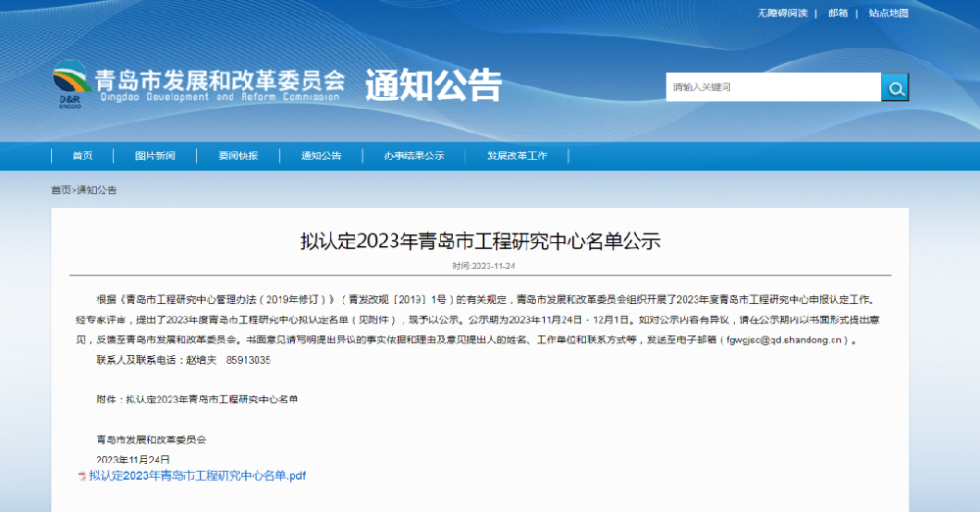Click 首页 in the breadcrumb trail
The height and width of the screenshot is (512, 980).
pyautogui.click(x=61, y=190)
